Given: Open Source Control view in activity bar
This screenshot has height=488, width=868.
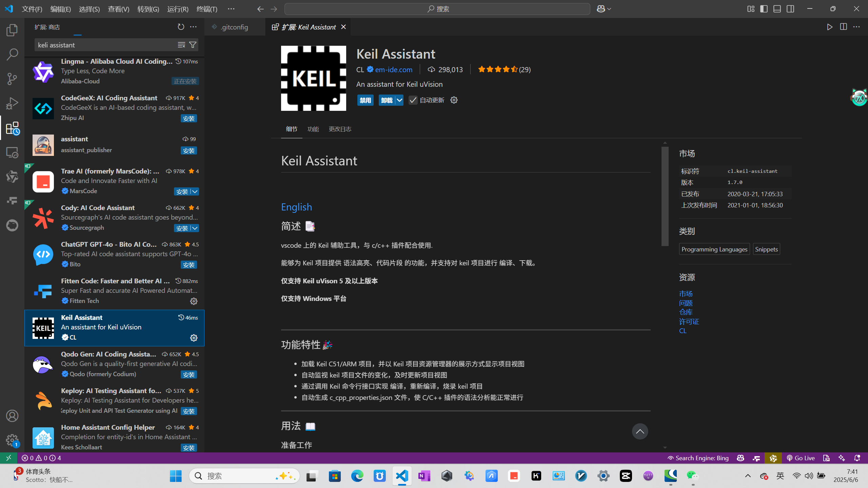Looking at the screenshot, I should point(12,79).
